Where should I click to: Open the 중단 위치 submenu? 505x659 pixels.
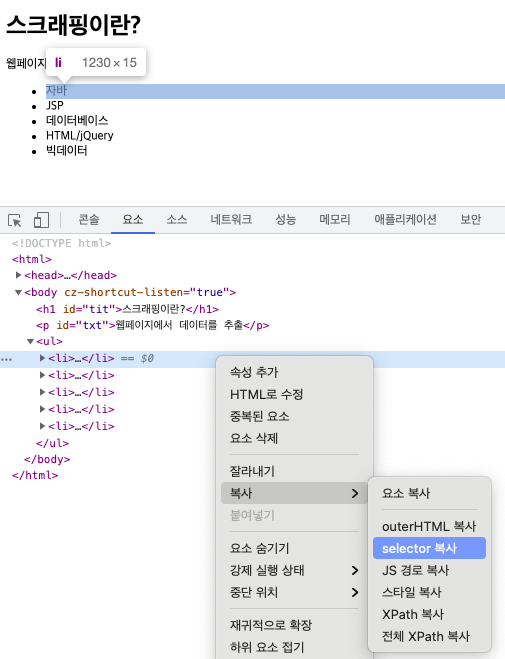(294, 592)
